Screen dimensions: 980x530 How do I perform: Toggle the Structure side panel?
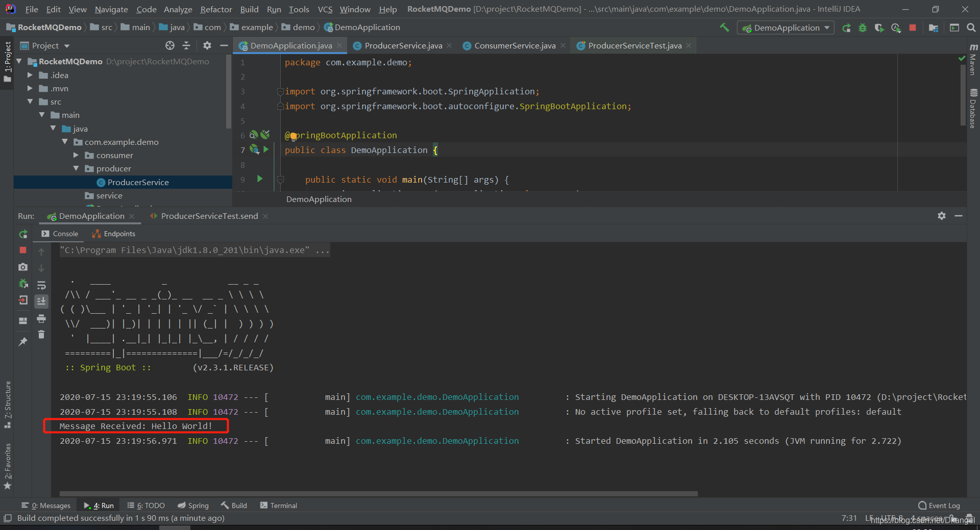(x=7, y=405)
